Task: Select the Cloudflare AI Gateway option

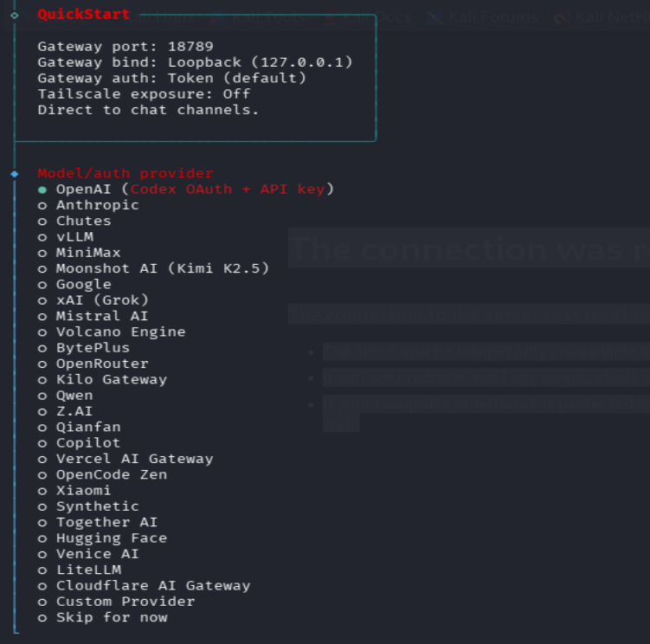Action: tap(144, 586)
